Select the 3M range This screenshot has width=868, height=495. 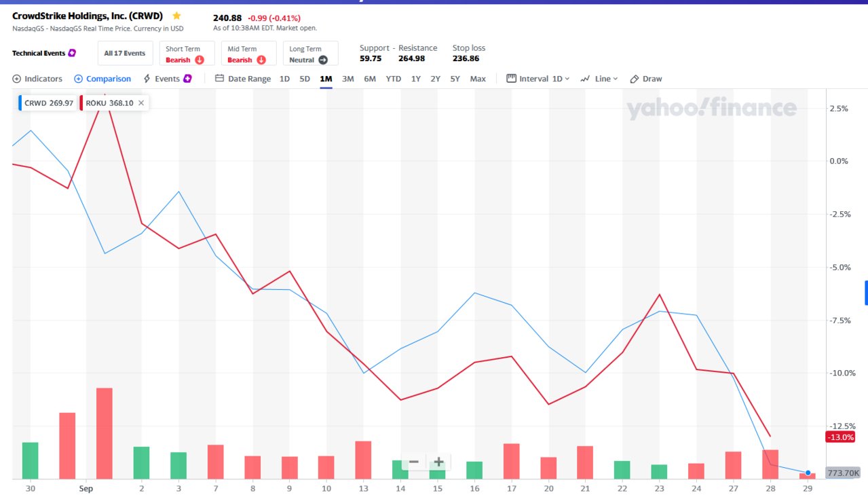347,79
